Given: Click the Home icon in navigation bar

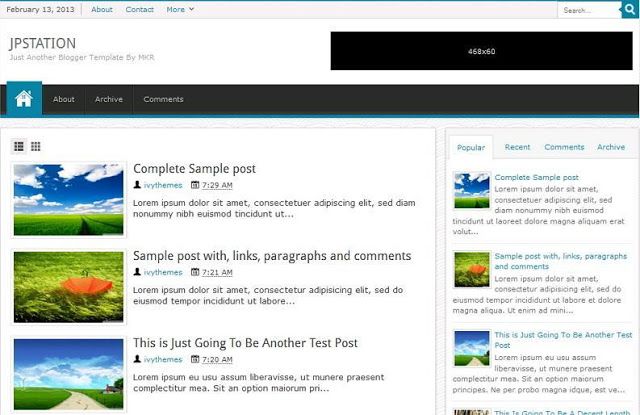Looking at the screenshot, I should point(24,98).
